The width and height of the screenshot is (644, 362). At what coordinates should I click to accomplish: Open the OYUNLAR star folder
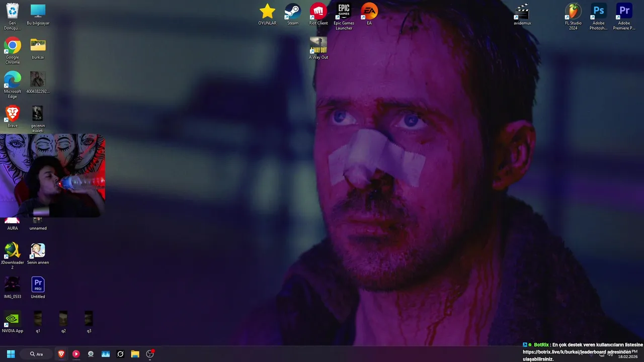(x=267, y=15)
